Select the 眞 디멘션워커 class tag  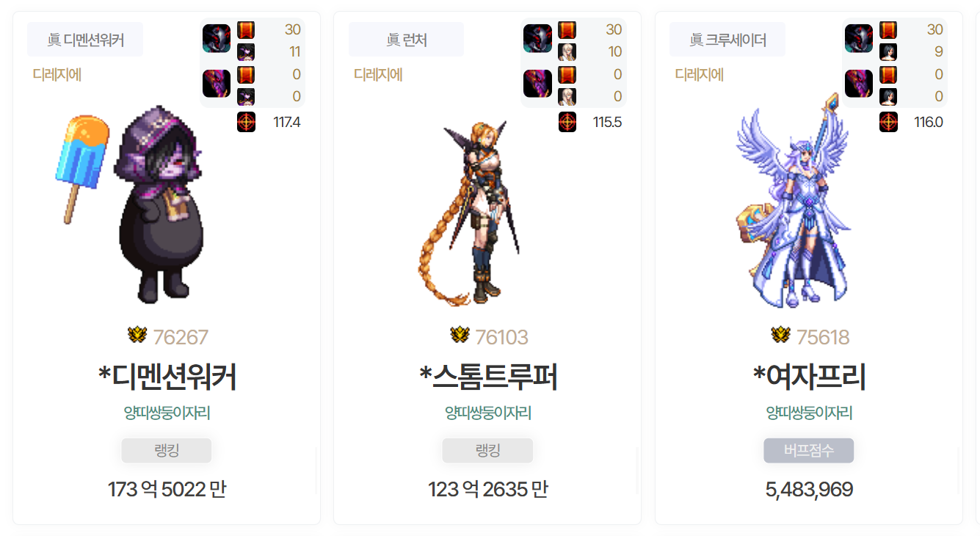[x=85, y=40]
